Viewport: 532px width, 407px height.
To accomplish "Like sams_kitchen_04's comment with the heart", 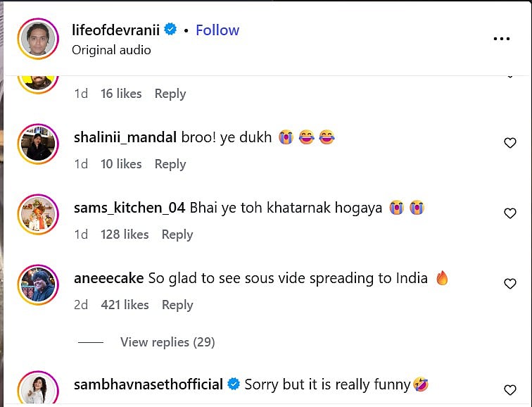I will (x=510, y=213).
